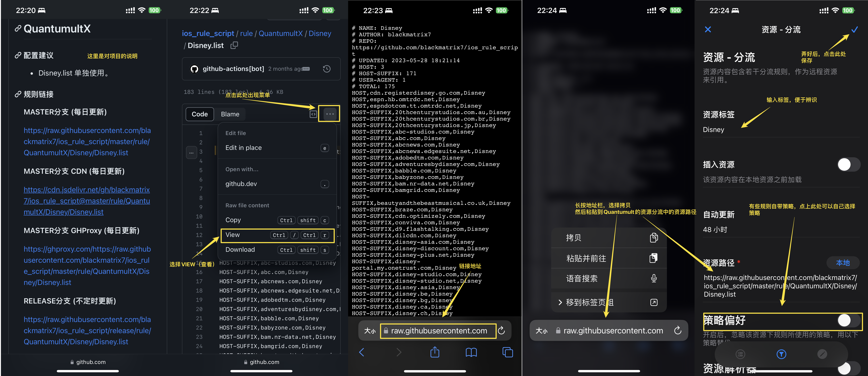Copy the Disney.list file path icon
868x376 pixels.
[234, 45]
